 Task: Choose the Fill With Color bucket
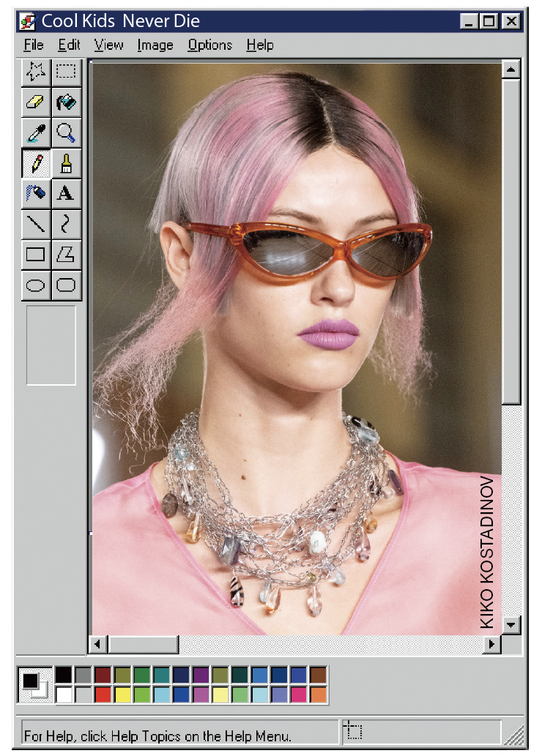point(67,102)
